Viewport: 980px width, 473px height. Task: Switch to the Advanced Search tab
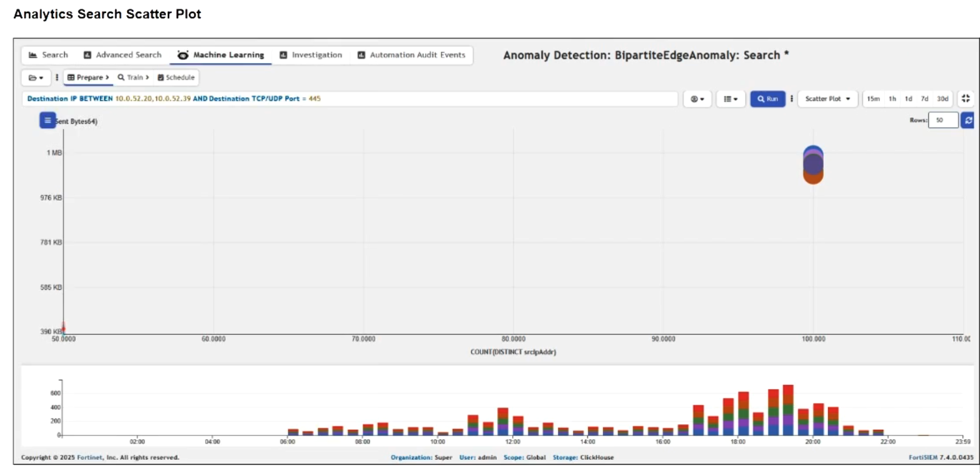point(123,55)
